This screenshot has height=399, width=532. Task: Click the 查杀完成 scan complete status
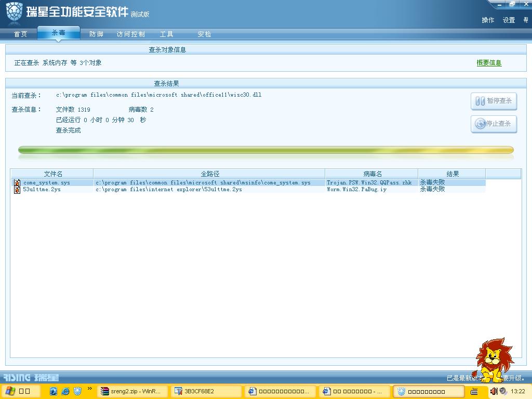coord(68,130)
